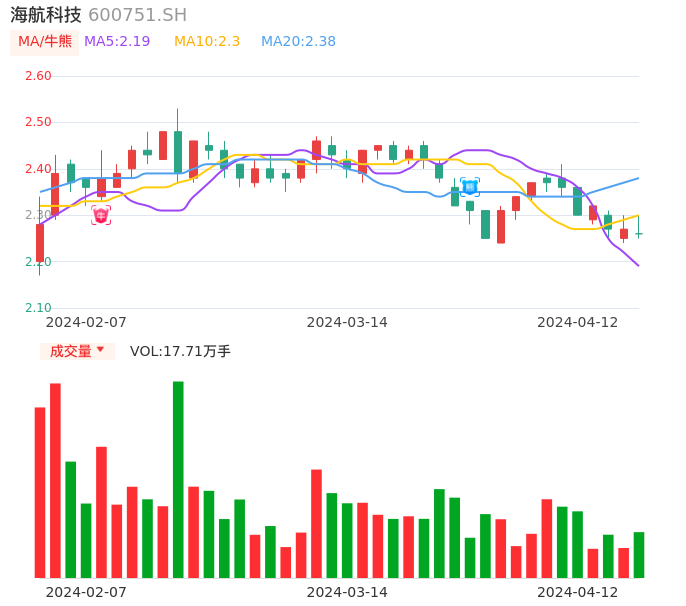Click the 海航科技 stock name

pyautogui.click(x=46, y=15)
